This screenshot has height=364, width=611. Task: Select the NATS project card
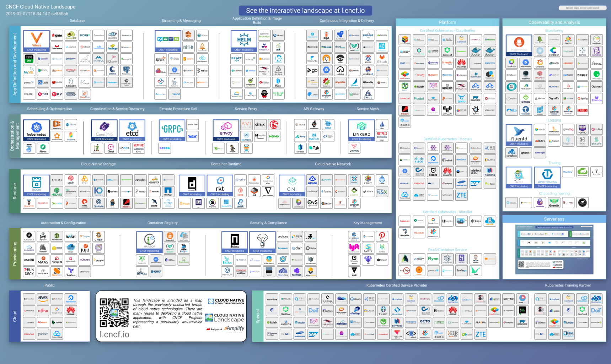tap(168, 41)
